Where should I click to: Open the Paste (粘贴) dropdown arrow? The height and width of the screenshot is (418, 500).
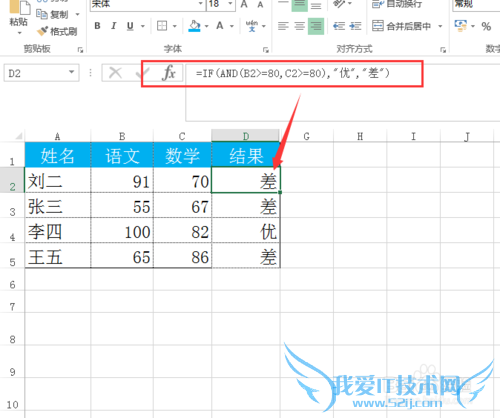tap(19, 33)
